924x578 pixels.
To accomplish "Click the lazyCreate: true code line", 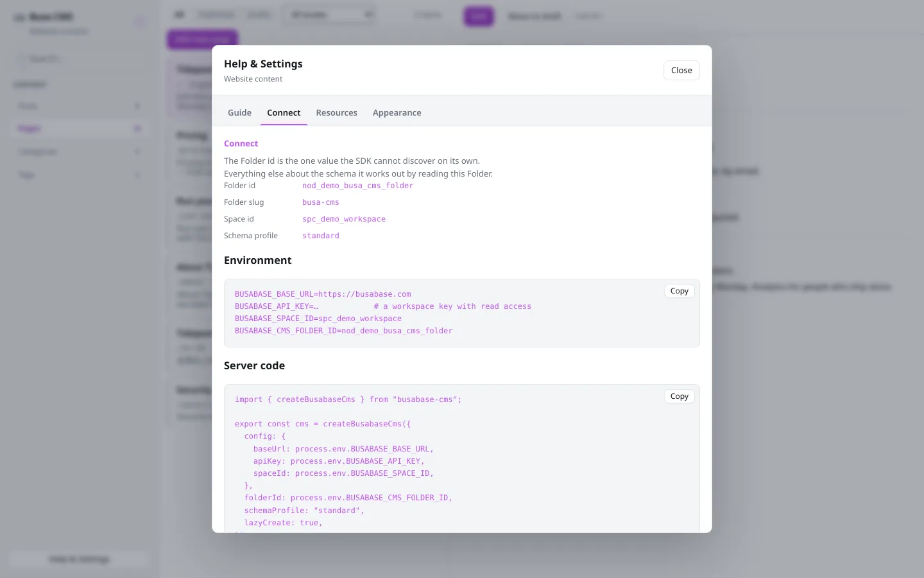I will point(283,523).
